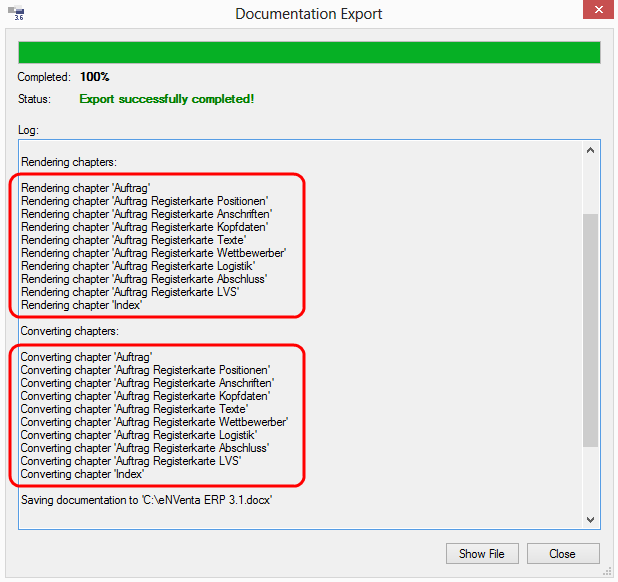Click the Show File button

pyautogui.click(x=482, y=554)
